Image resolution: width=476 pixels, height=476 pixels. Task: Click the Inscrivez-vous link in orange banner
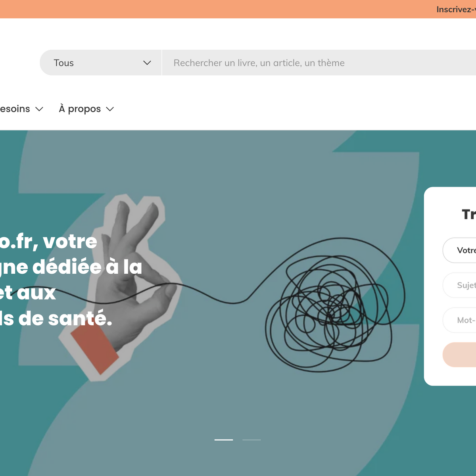point(456,10)
